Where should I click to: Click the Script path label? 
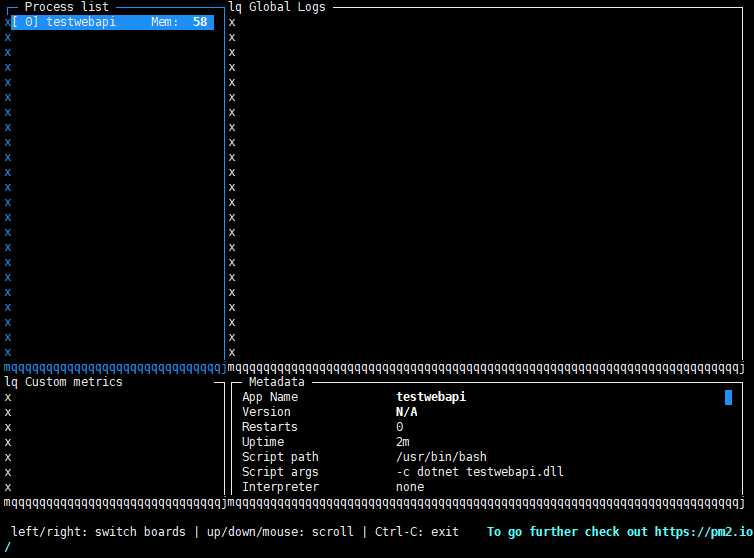coord(280,457)
